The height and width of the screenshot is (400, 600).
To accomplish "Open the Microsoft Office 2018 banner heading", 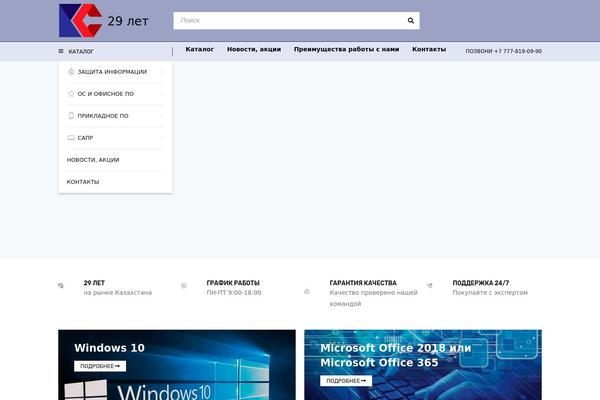I will coord(396,355).
